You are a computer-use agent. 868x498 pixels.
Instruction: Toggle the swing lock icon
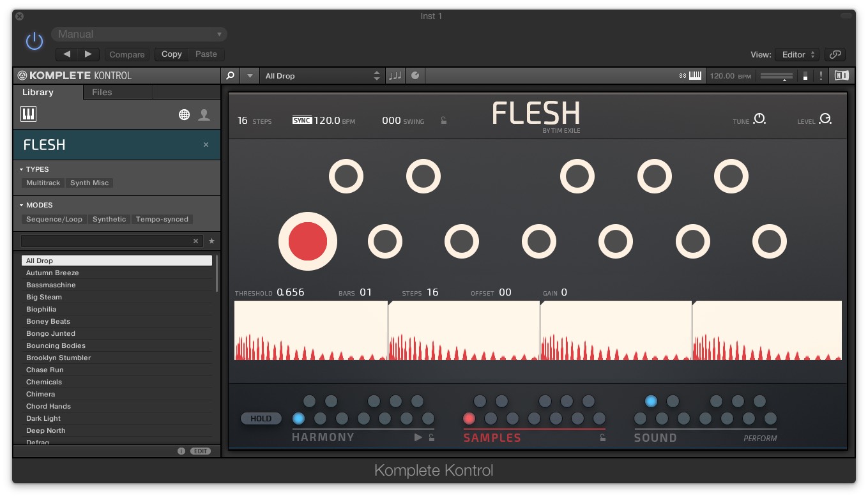click(444, 121)
